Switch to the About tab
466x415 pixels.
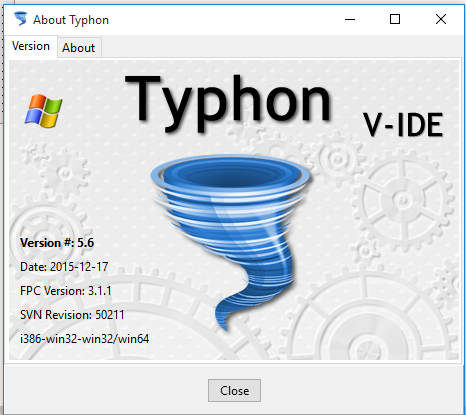pyautogui.click(x=79, y=48)
